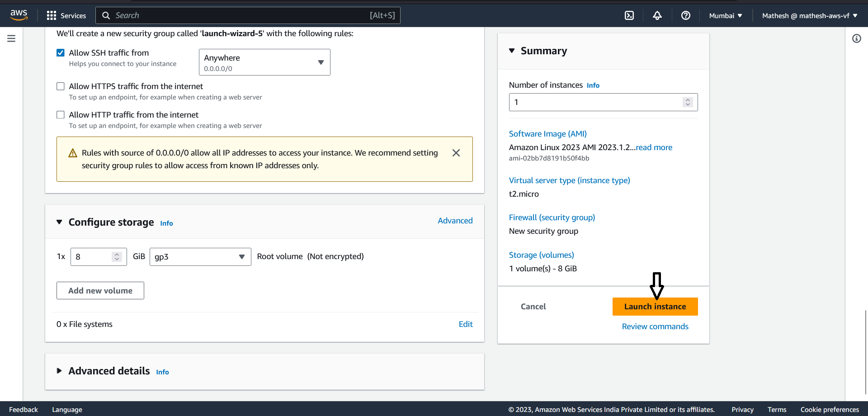The image size is (868, 416).
Task: Click Info next to Number of instances
Action: (593, 85)
